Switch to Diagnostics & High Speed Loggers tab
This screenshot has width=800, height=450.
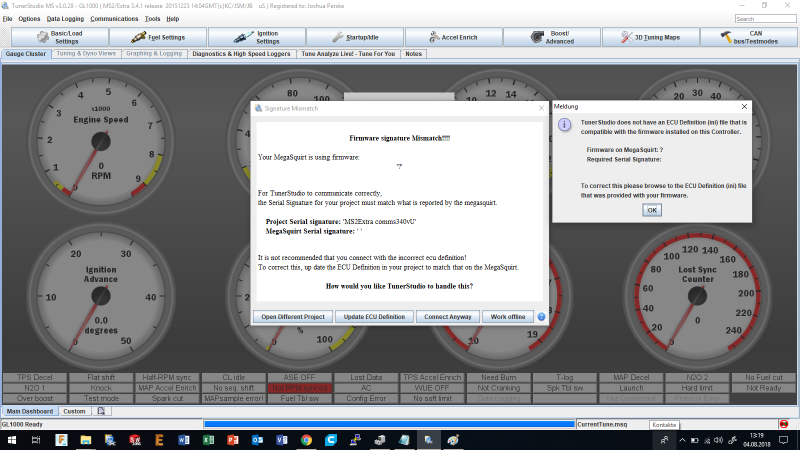click(242, 53)
